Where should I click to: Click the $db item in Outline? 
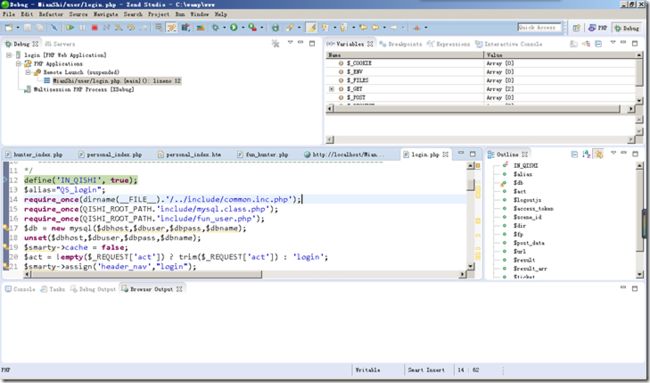pyautogui.click(x=518, y=183)
